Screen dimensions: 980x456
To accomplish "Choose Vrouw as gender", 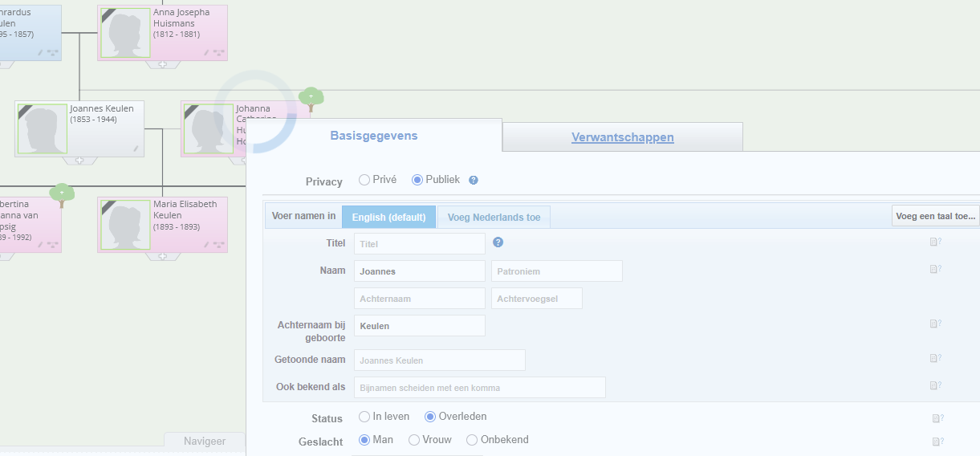I will (x=414, y=440).
